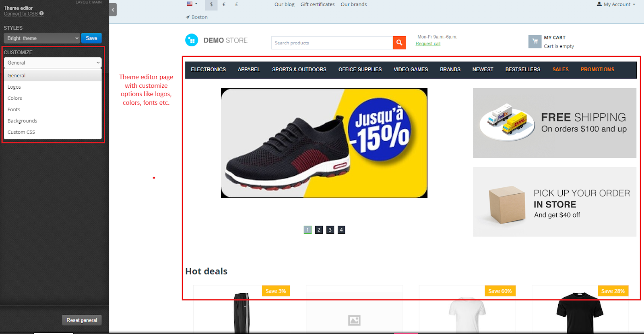Open the black t-shirt product
The height and width of the screenshot is (334, 644).
[580, 313]
